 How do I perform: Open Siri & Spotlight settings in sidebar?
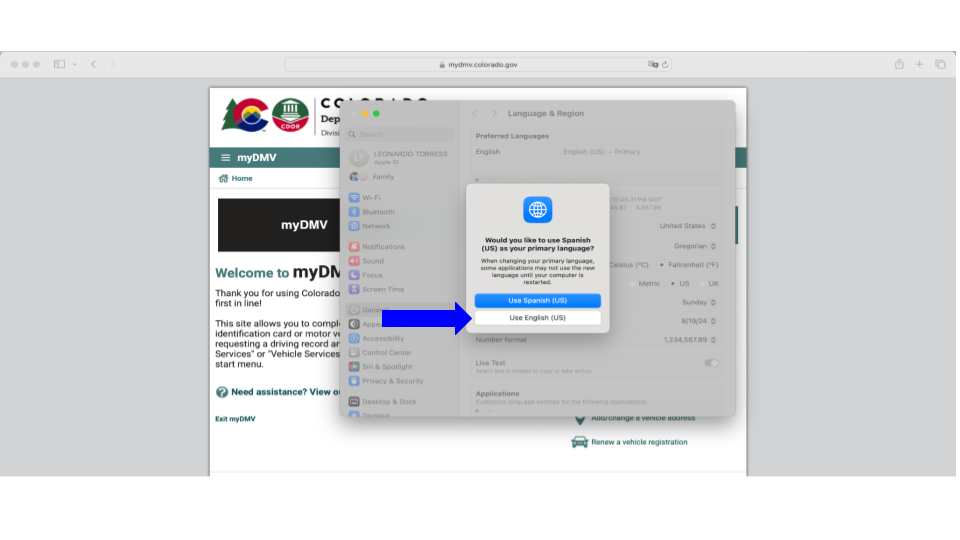pos(381,367)
